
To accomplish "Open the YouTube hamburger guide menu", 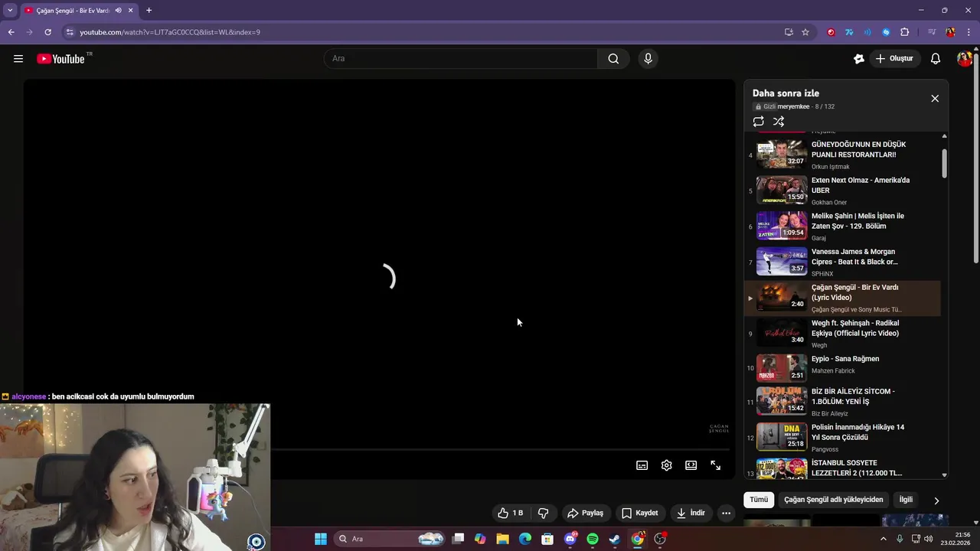I will (x=18, y=59).
